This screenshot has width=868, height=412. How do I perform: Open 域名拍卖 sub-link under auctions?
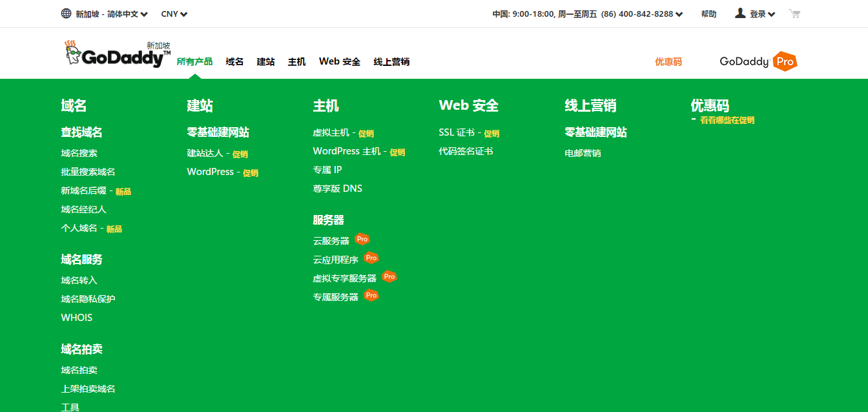[79, 370]
